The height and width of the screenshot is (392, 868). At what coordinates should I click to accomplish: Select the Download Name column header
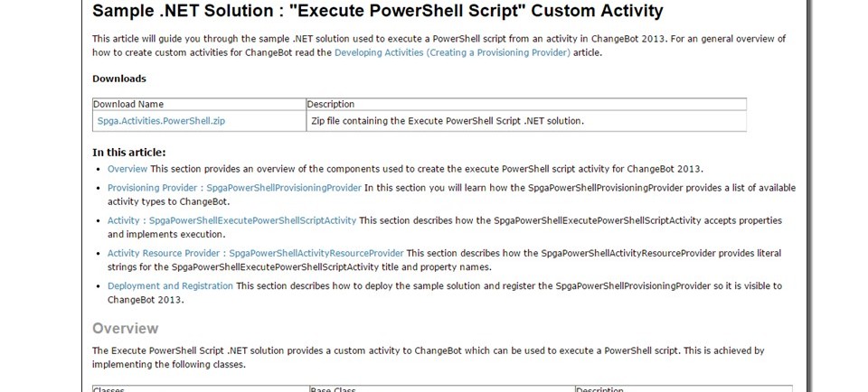tap(128, 104)
